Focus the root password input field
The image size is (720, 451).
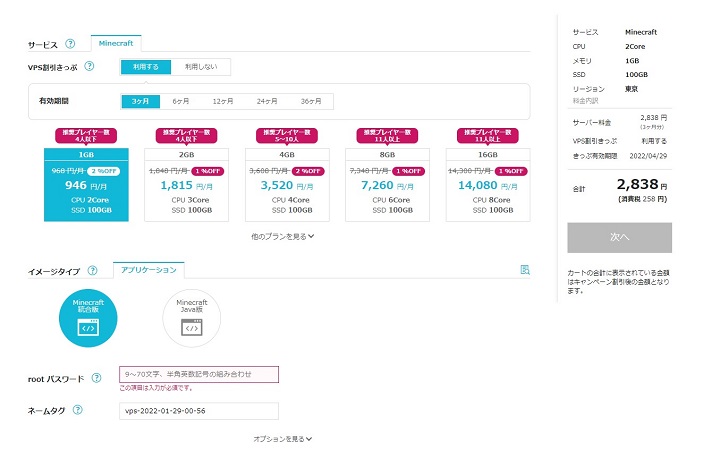tap(199, 374)
